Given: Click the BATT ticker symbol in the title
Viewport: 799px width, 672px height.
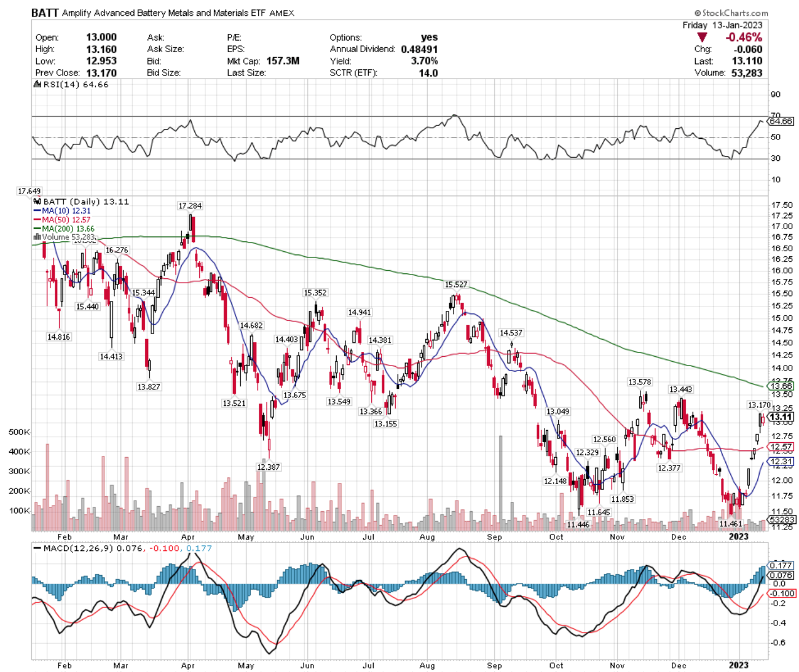Looking at the screenshot, I should 45,12.
